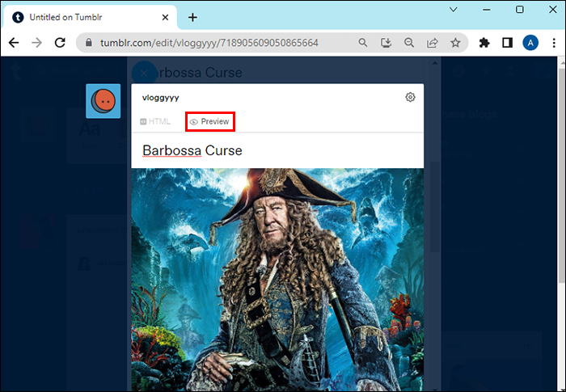Select the Untitled on Tumblr tab

tap(91, 17)
